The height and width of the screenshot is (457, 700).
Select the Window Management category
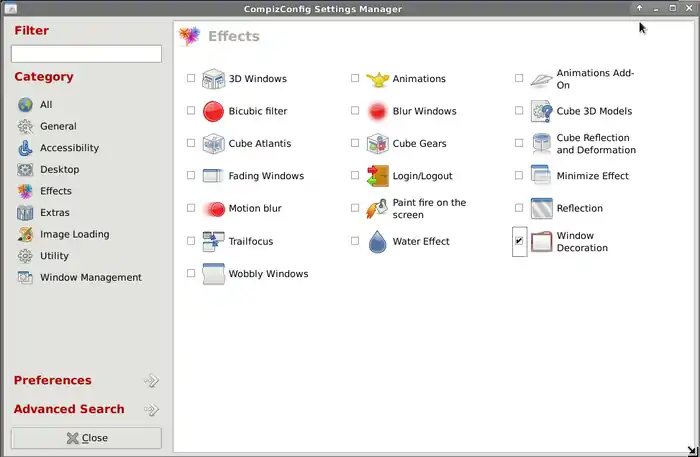[x=90, y=278]
